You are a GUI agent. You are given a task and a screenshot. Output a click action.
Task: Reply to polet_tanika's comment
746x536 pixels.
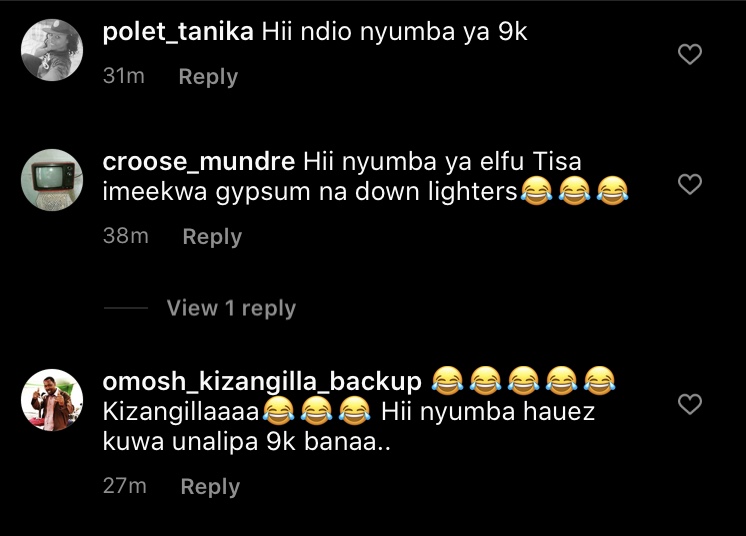coord(208,77)
